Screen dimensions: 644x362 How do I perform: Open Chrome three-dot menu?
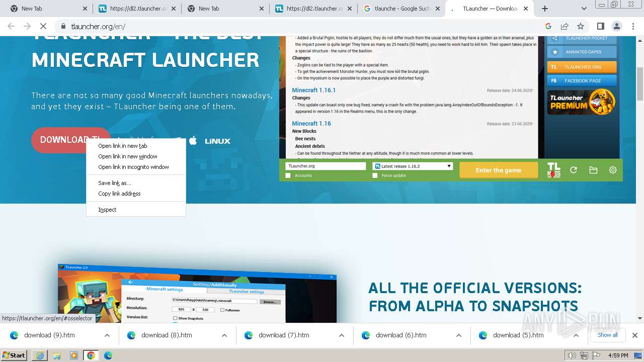pos(632,27)
